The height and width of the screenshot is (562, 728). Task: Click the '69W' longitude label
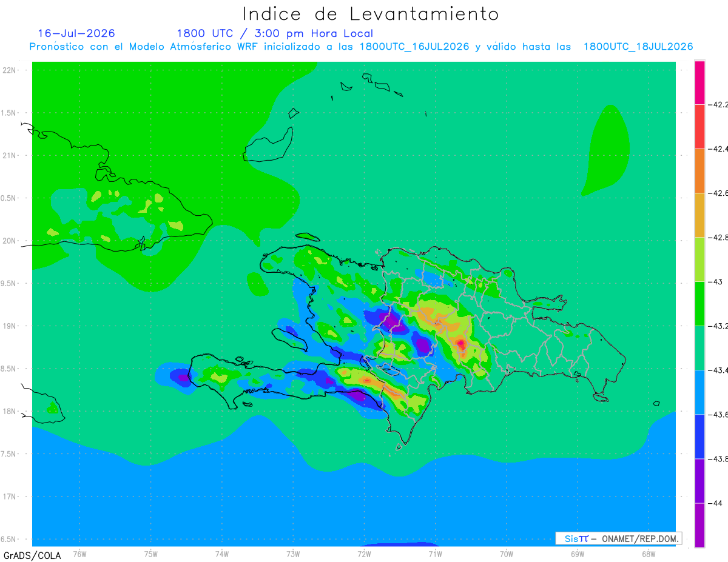(578, 554)
